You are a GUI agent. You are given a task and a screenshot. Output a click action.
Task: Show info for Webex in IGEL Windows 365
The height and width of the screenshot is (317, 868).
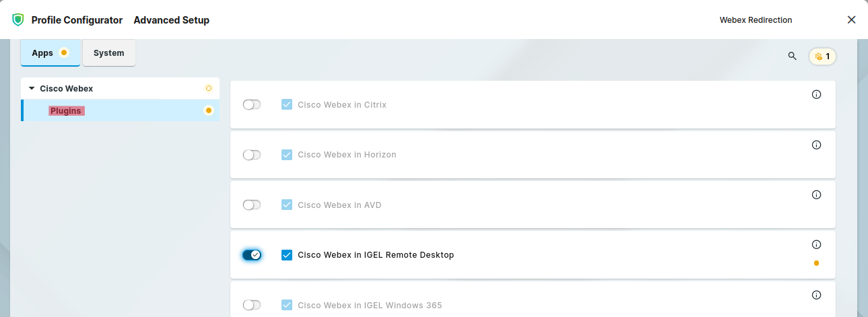pyautogui.click(x=816, y=295)
